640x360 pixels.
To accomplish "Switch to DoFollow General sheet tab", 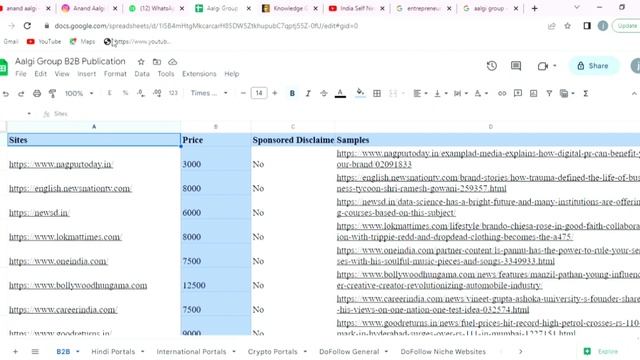I will (x=349, y=351).
